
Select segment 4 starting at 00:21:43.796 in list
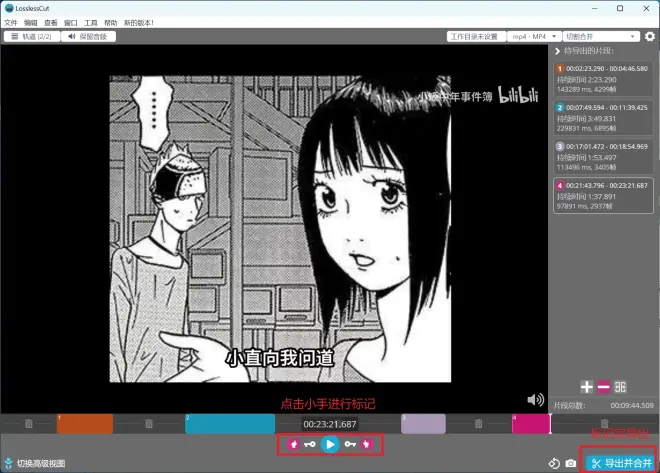click(603, 196)
